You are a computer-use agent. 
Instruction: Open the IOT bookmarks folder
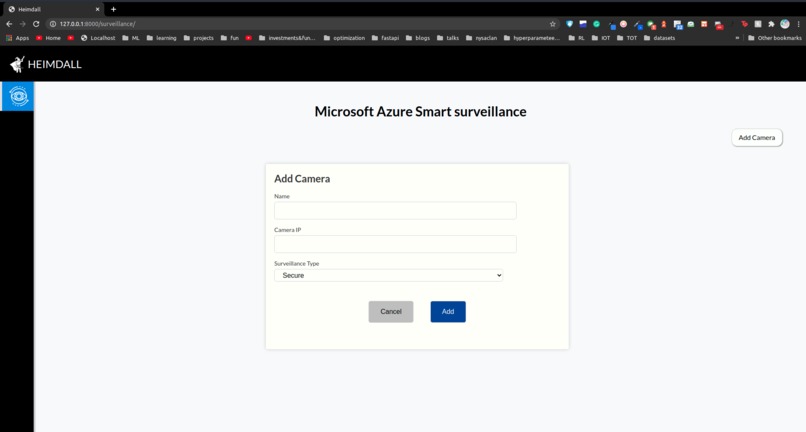coord(600,38)
